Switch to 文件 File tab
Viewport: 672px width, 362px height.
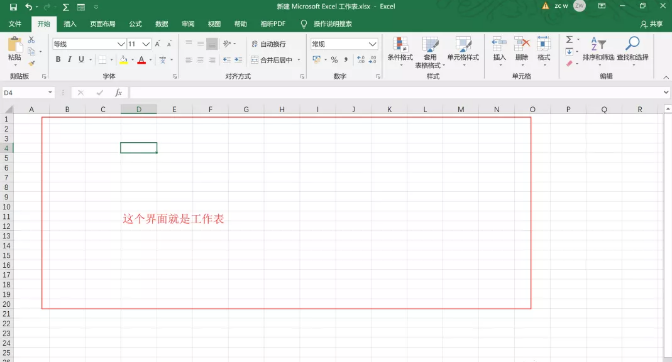coord(15,24)
